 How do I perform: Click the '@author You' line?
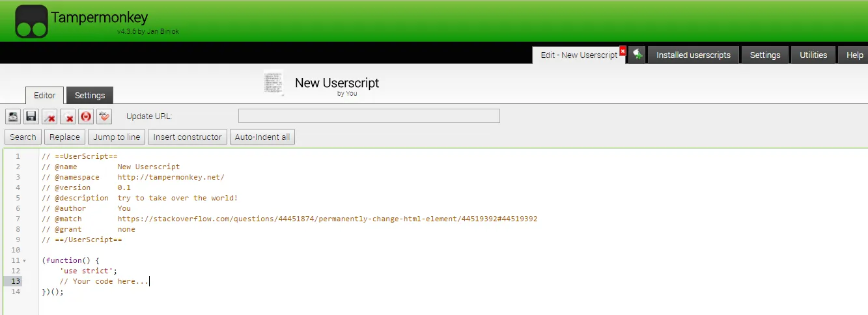tap(86, 208)
